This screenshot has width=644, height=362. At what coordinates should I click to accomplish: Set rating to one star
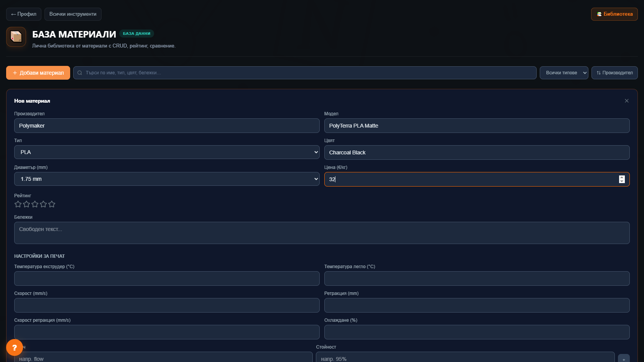[18, 204]
